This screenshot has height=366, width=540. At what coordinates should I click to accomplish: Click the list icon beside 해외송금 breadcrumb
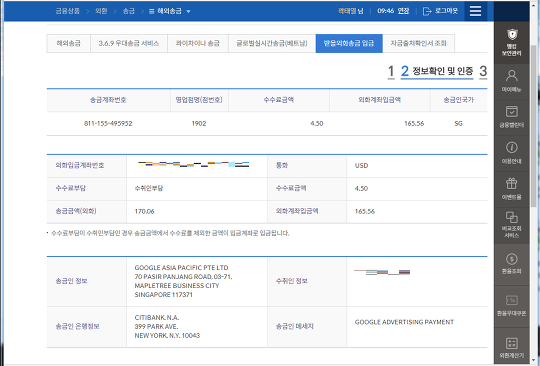coord(151,11)
